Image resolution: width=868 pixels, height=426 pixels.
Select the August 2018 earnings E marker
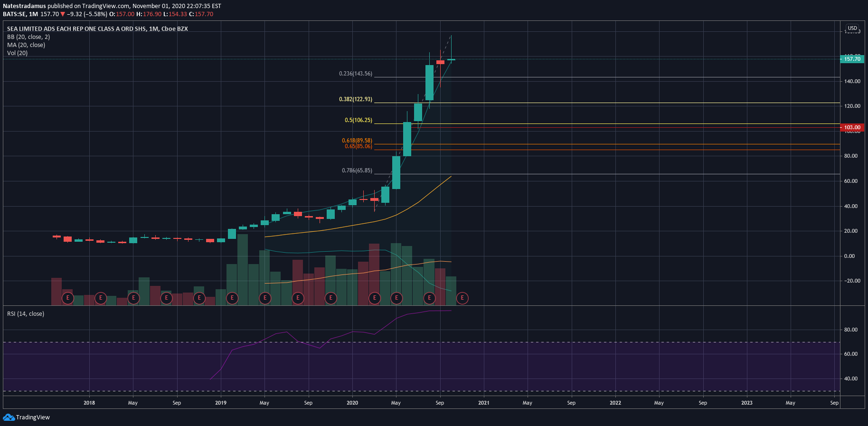pyautogui.click(x=166, y=298)
